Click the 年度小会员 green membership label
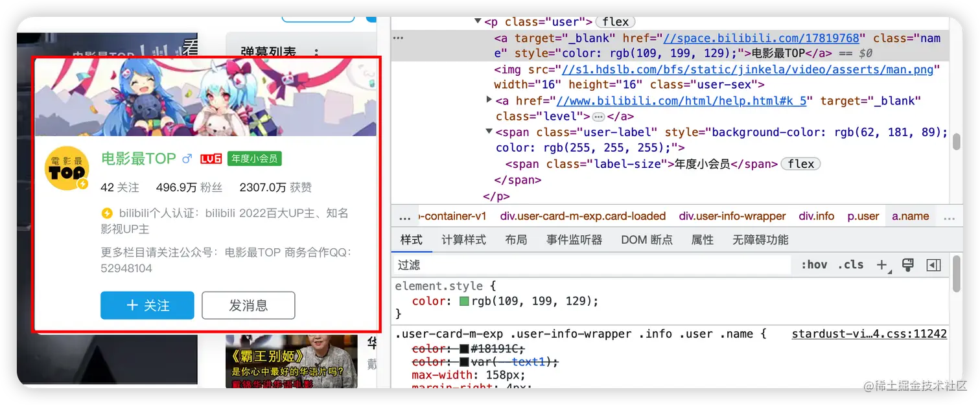This screenshot has width=980, height=405. (x=254, y=159)
